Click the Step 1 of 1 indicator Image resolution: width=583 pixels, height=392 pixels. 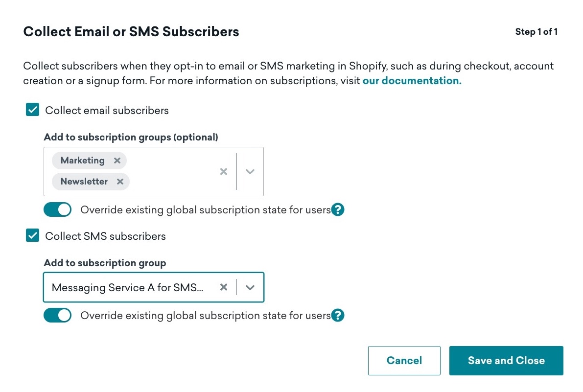536,32
